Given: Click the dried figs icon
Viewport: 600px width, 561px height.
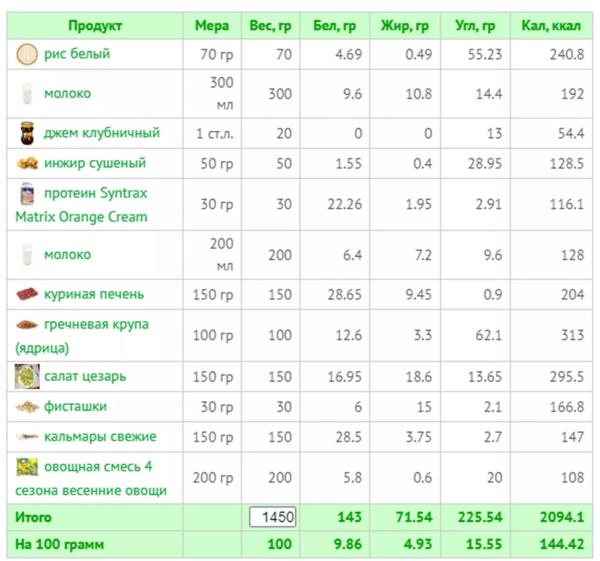Looking at the screenshot, I should [x=27, y=163].
